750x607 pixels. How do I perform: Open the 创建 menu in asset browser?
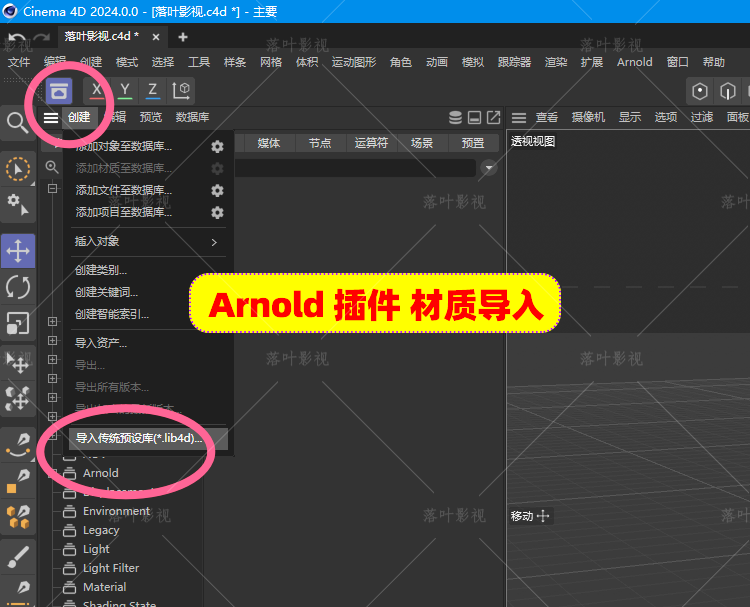[79, 117]
